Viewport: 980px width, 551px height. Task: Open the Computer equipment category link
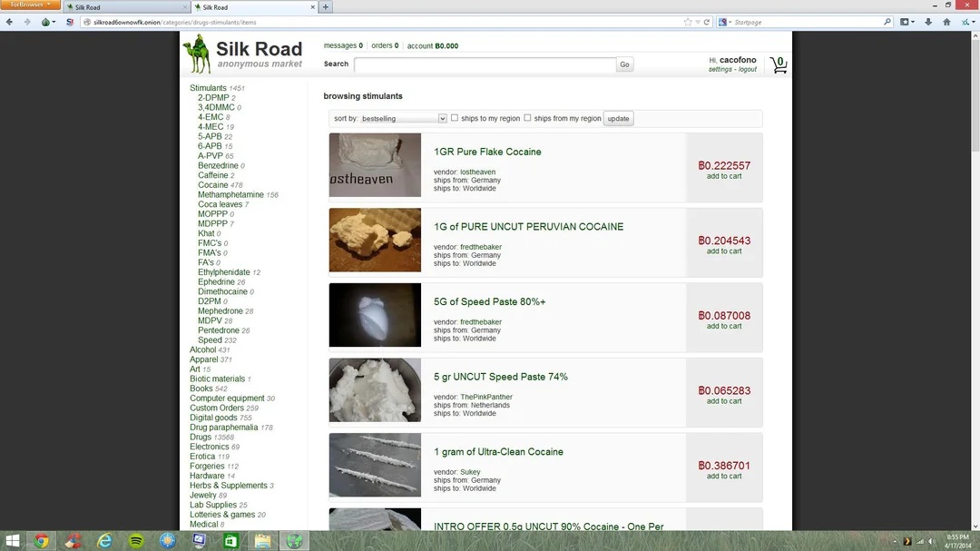tap(227, 398)
